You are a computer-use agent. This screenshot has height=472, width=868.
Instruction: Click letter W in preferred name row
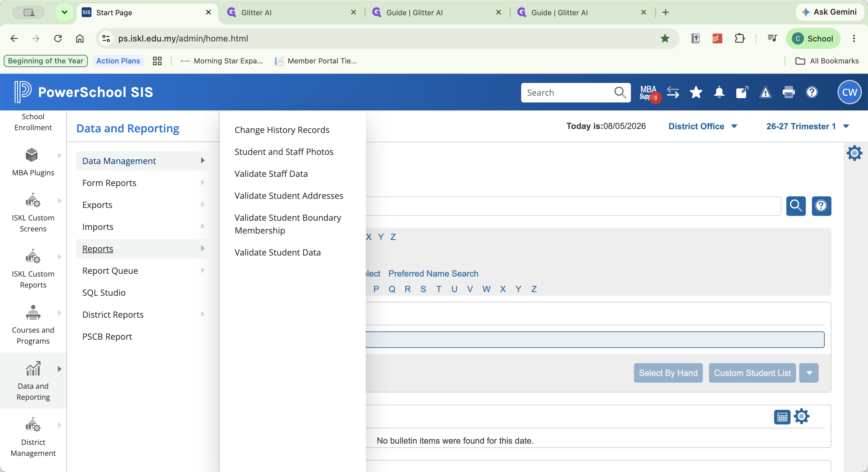coord(486,289)
